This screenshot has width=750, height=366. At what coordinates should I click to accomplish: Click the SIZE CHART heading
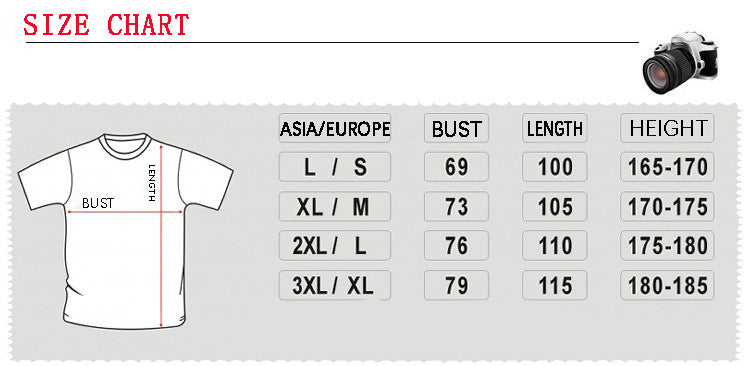[x=106, y=24]
